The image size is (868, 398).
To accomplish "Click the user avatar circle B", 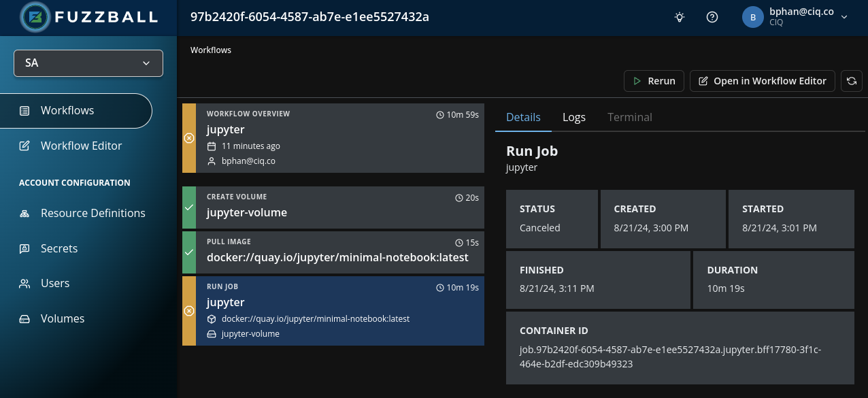I will (x=753, y=17).
